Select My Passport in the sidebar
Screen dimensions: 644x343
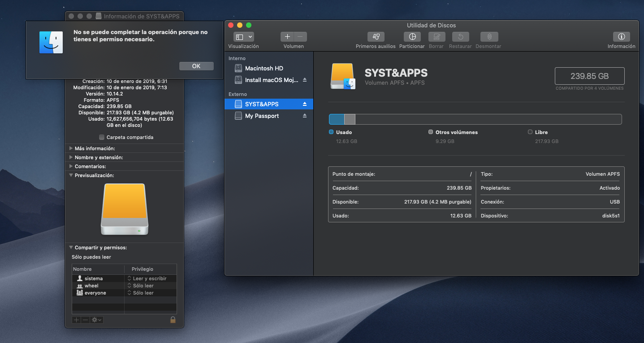pos(262,116)
